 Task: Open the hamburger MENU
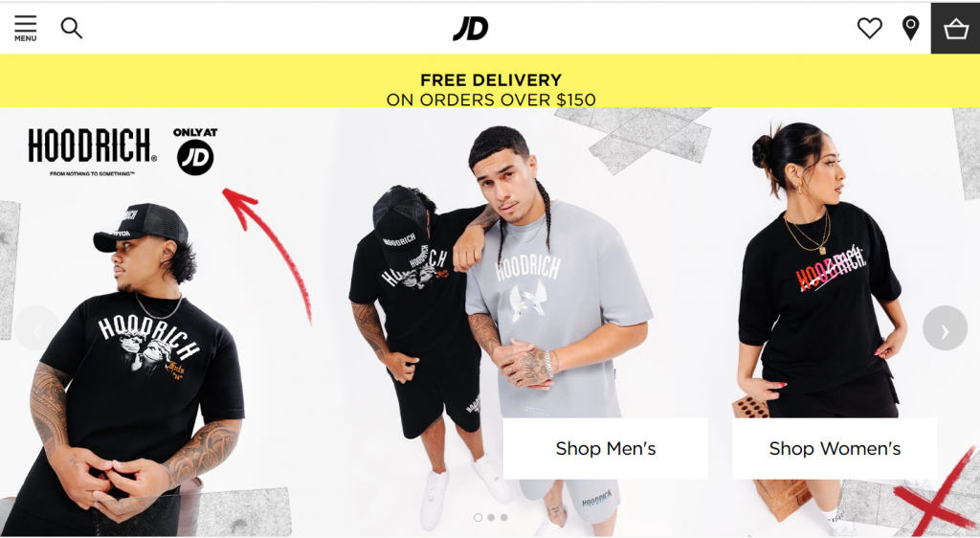point(25,28)
